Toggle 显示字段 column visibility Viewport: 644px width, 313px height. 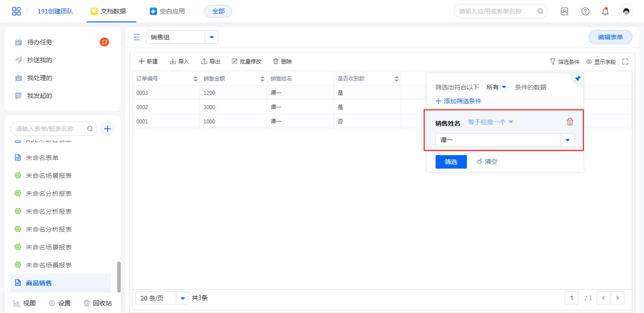[x=601, y=62]
